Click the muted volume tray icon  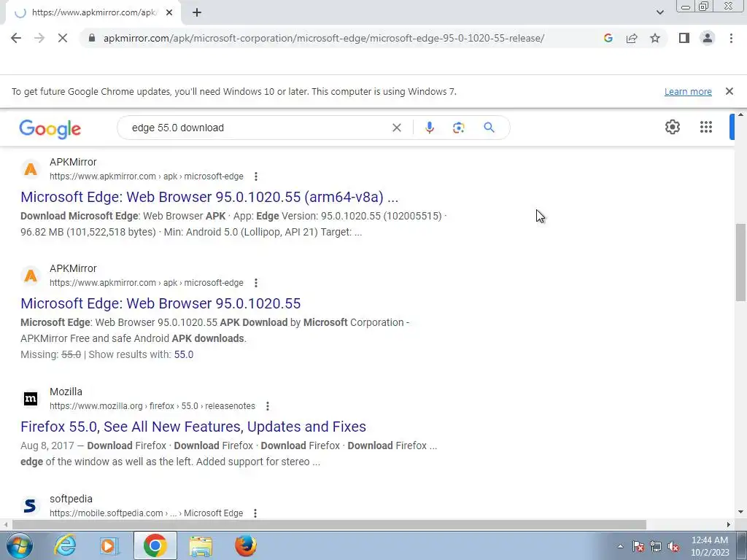point(673,546)
